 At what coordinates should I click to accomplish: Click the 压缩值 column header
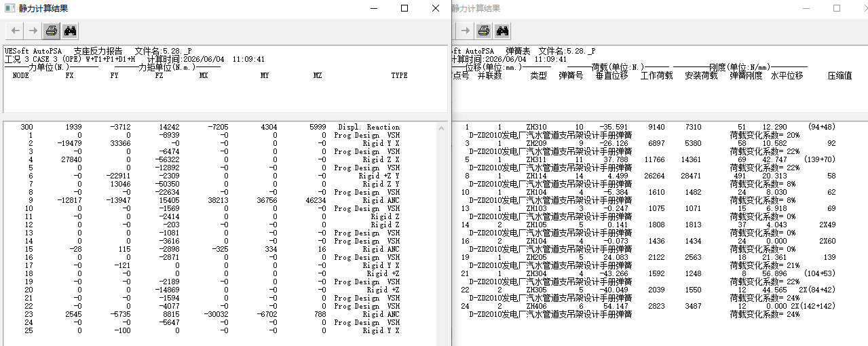point(839,76)
